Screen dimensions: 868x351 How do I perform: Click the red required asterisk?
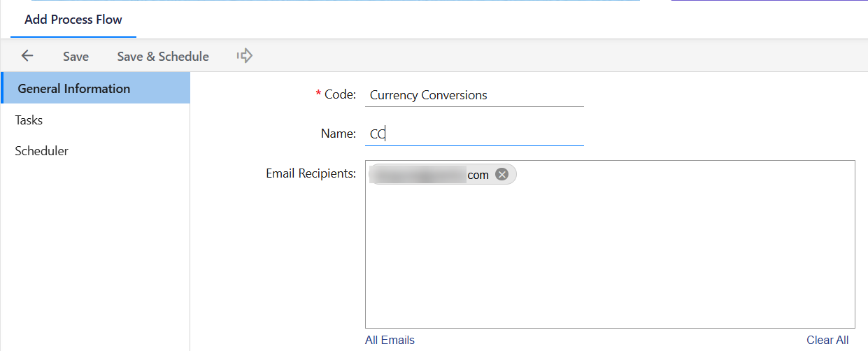319,94
